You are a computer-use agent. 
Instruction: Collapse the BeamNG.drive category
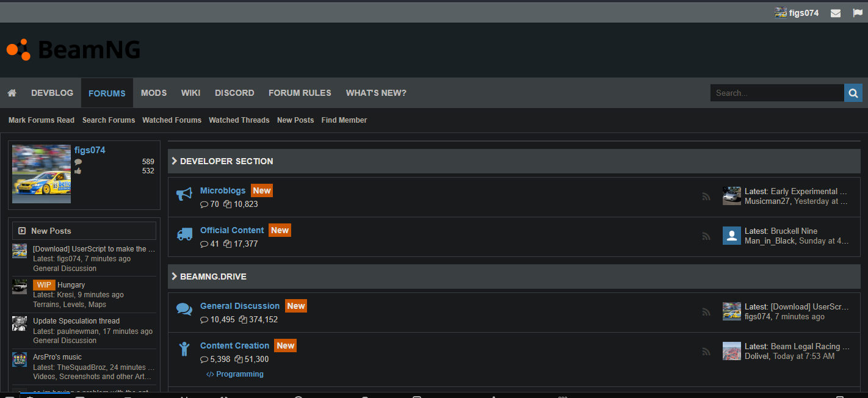[x=174, y=277]
